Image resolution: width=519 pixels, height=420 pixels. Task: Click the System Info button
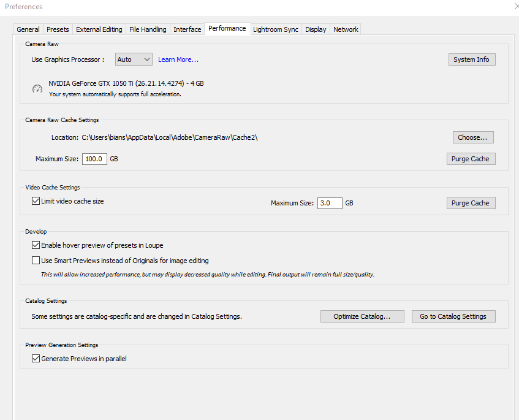coord(472,59)
